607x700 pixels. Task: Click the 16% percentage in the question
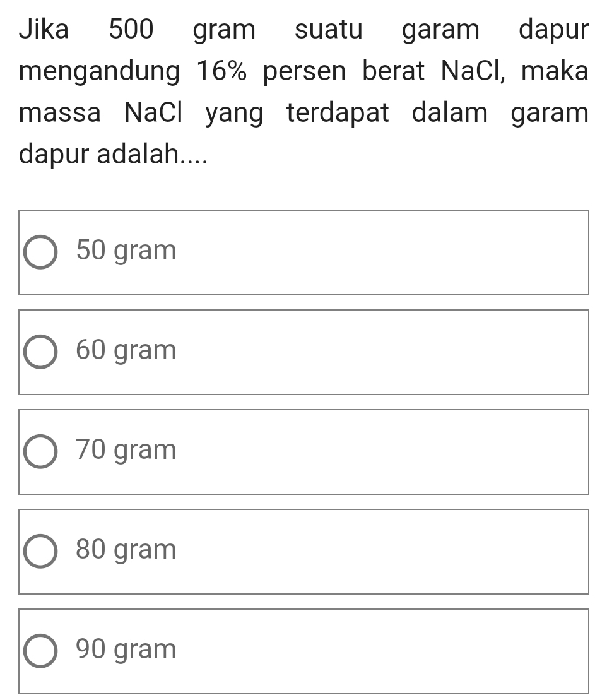tap(226, 71)
